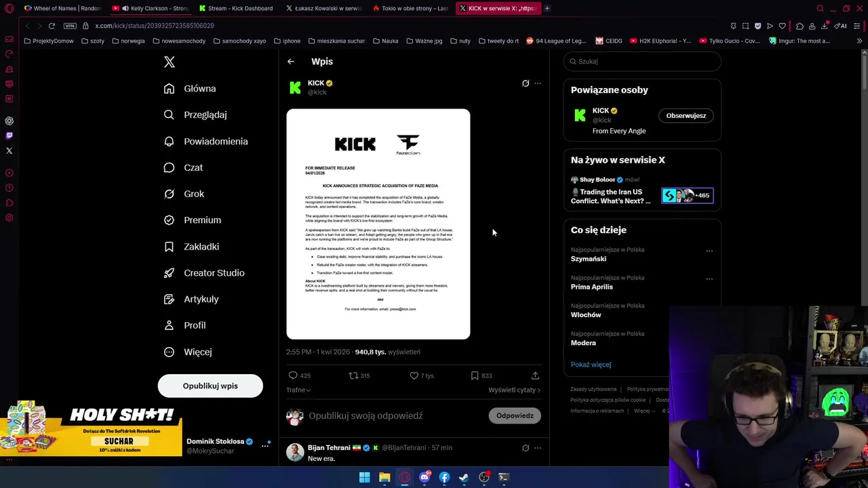Open Informacja o reklamach link
868x488 pixels.
(x=597, y=411)
